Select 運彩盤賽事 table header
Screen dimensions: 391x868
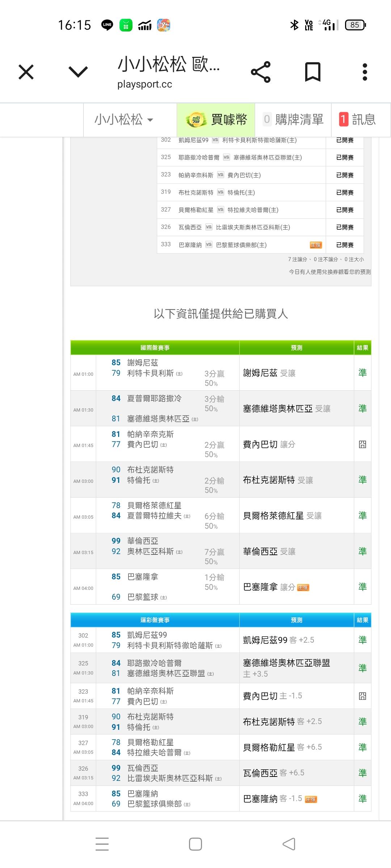point(155,620)
